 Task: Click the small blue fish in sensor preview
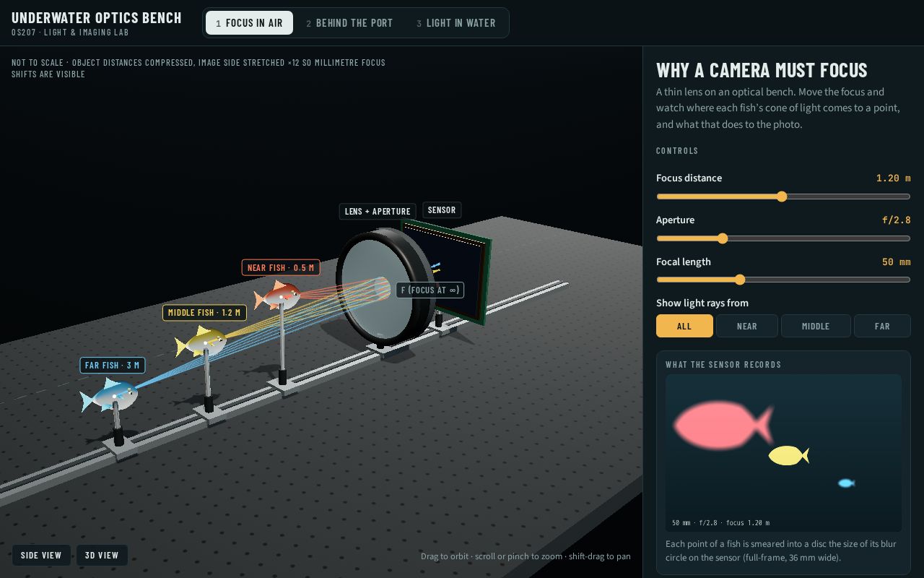coord(846,483)
